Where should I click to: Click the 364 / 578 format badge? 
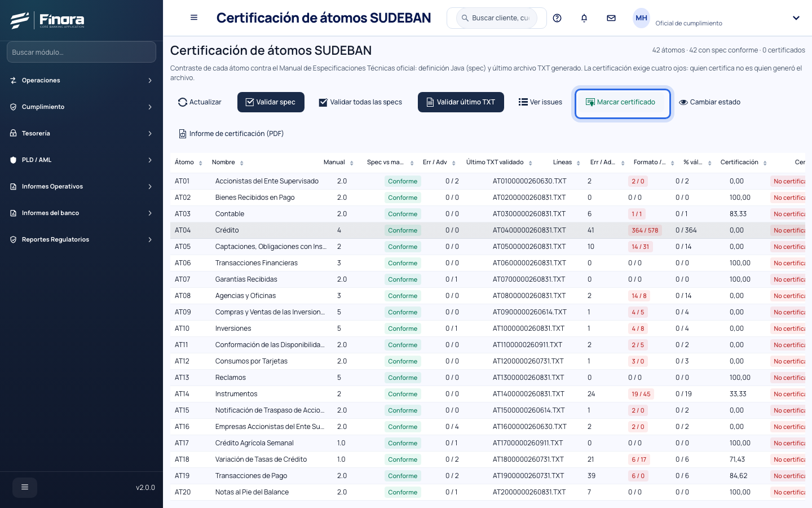(645, 230)
